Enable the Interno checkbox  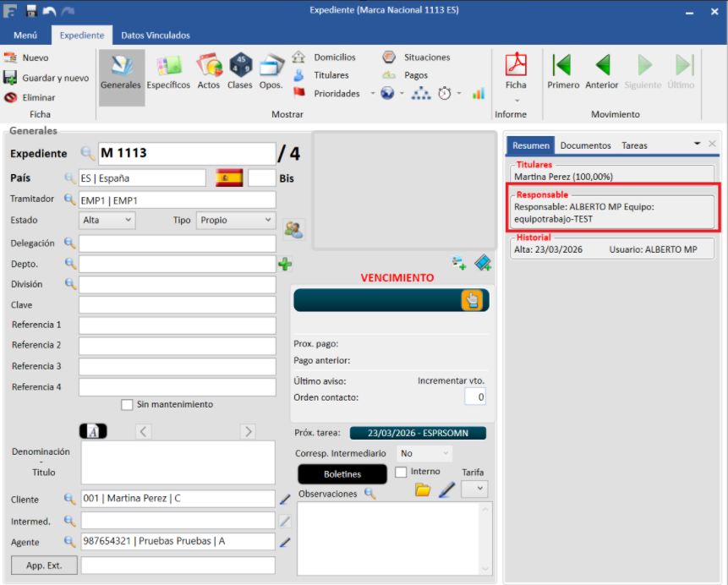(402, 472)
